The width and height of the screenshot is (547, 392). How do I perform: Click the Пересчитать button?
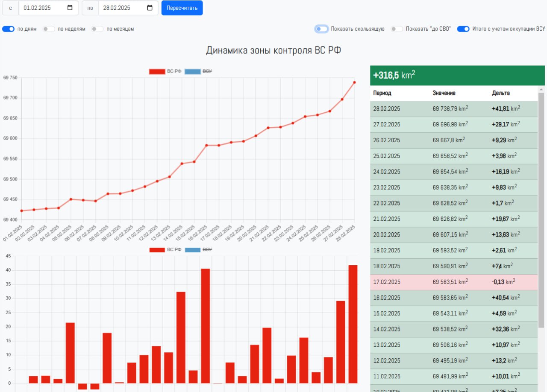point(182,8)
